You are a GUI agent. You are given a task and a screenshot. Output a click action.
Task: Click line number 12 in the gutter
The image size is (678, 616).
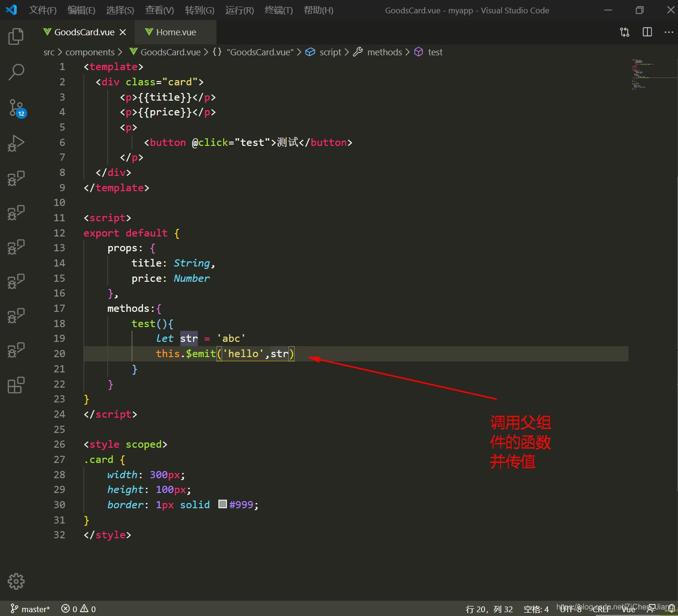(59, 233)
